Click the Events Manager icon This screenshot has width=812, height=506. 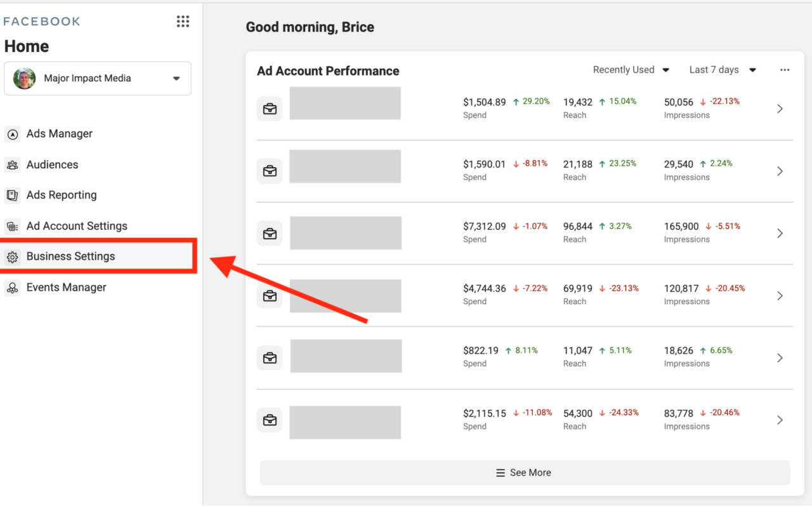coord(12,288)
